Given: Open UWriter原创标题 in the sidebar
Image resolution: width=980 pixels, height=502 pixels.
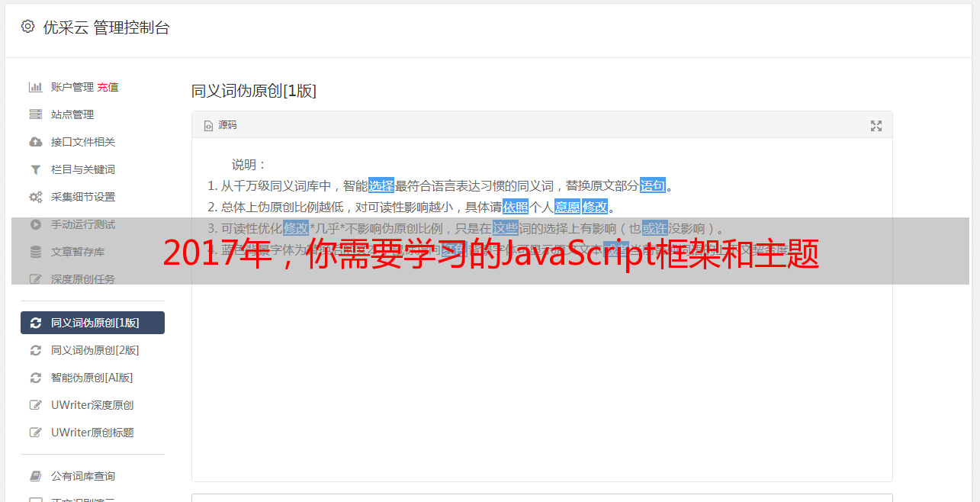Looking at the screenshot, I should 92,433.
